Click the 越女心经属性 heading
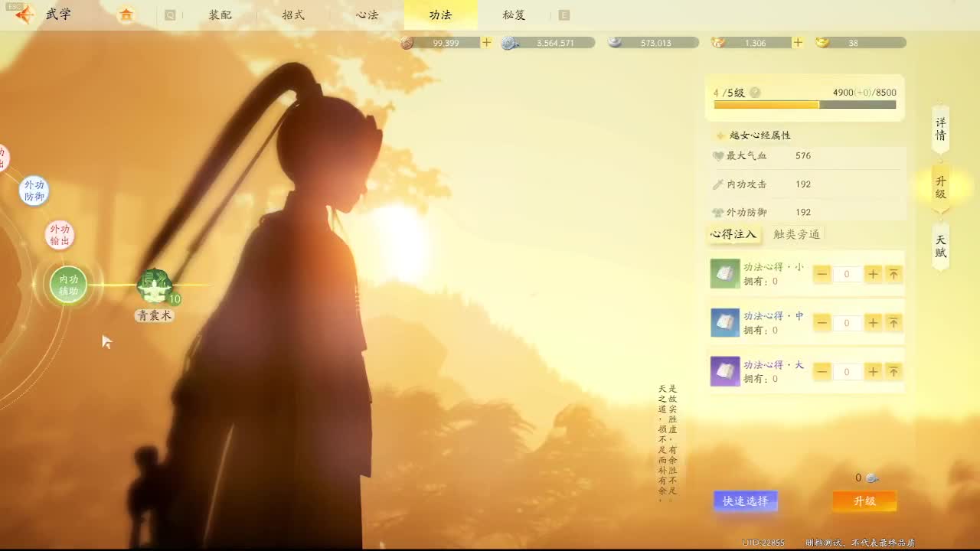The height and width of the screenshot is (551, 980). pyautogui.click(x=760, y=135)
